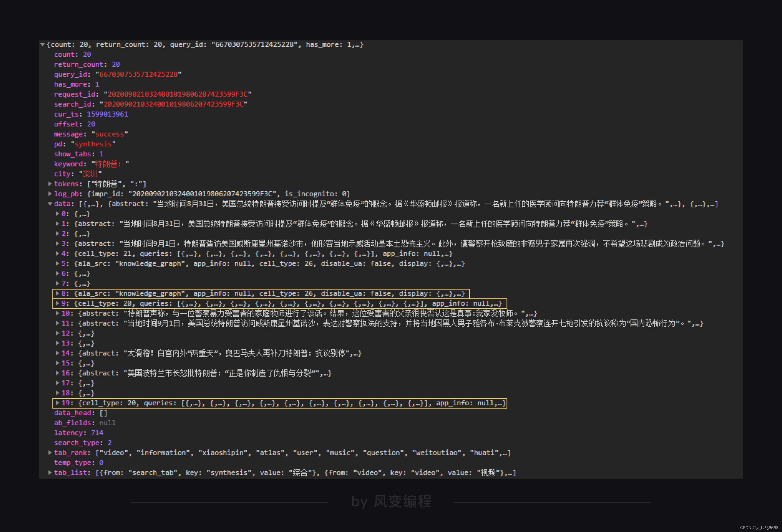Select the count: 20 property
Screen dimensions: 782x532
click(72, 54)
